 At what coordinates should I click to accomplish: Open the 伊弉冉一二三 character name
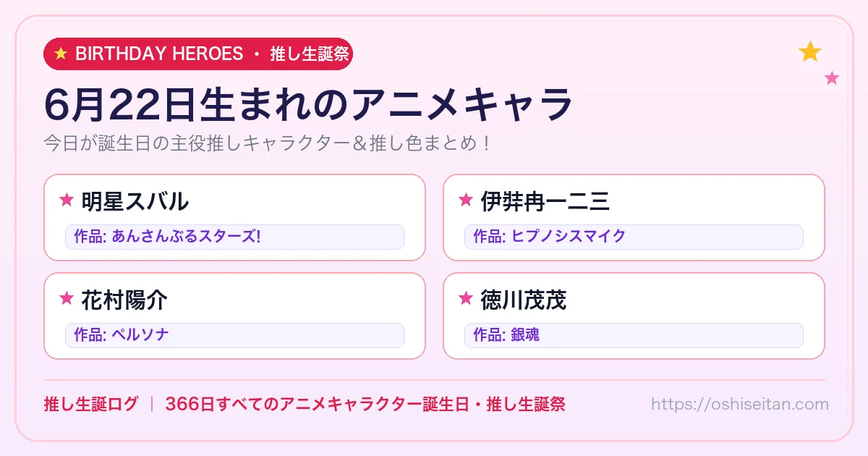(545, 200)
